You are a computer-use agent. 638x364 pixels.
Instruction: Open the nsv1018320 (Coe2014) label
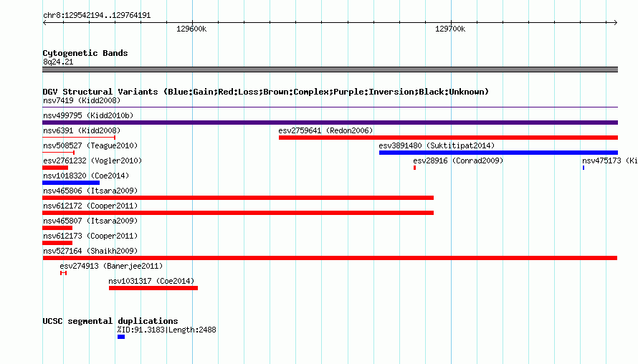pyautogui.click(x=86, y=176)
